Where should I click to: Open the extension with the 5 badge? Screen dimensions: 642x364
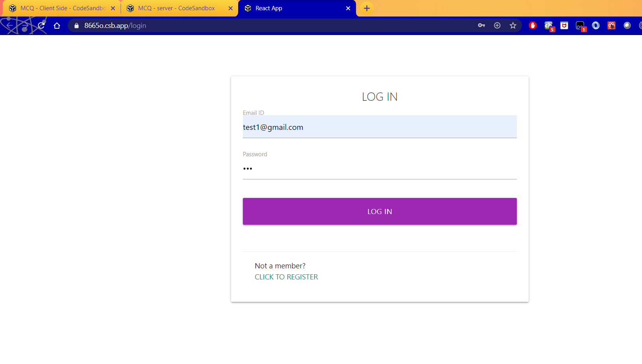549,25
